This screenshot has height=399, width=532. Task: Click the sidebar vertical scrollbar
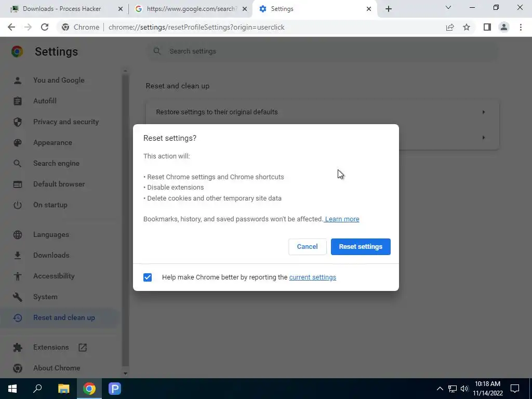pyautogui.click(x=125, y=220)
